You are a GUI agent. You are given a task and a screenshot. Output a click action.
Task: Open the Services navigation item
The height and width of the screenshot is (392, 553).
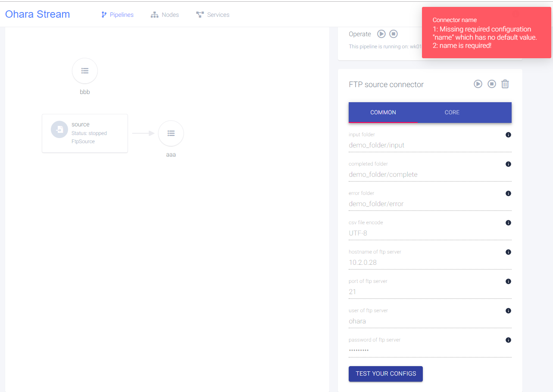[212, 15]
